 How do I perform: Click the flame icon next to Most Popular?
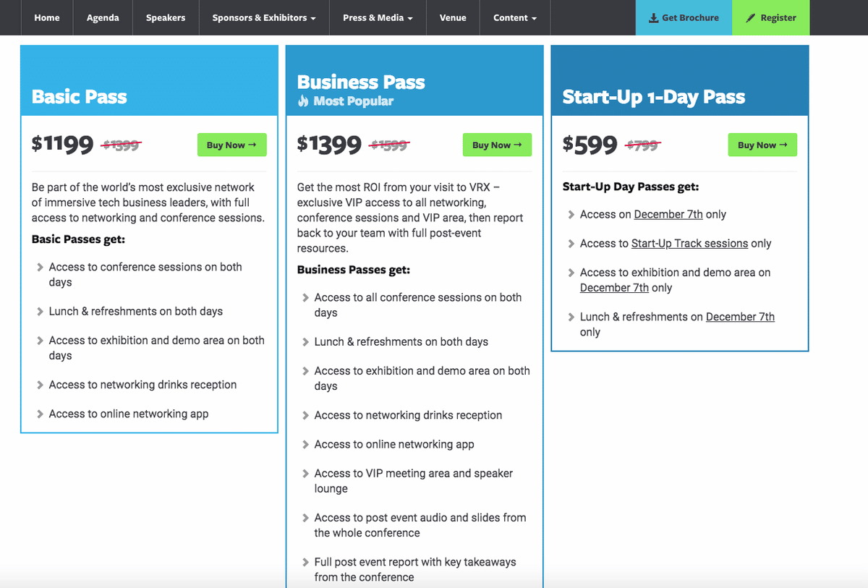[x=303, y=101]
